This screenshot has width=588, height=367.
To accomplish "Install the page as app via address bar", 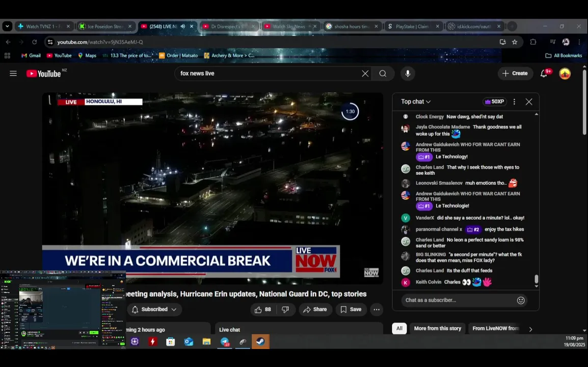I will pos(502,42).
